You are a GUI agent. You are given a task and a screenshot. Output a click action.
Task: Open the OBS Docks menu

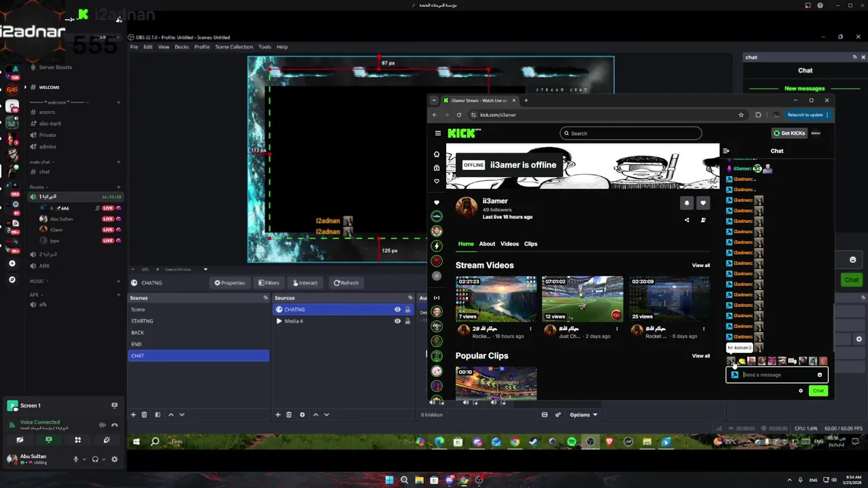point(182,47)
